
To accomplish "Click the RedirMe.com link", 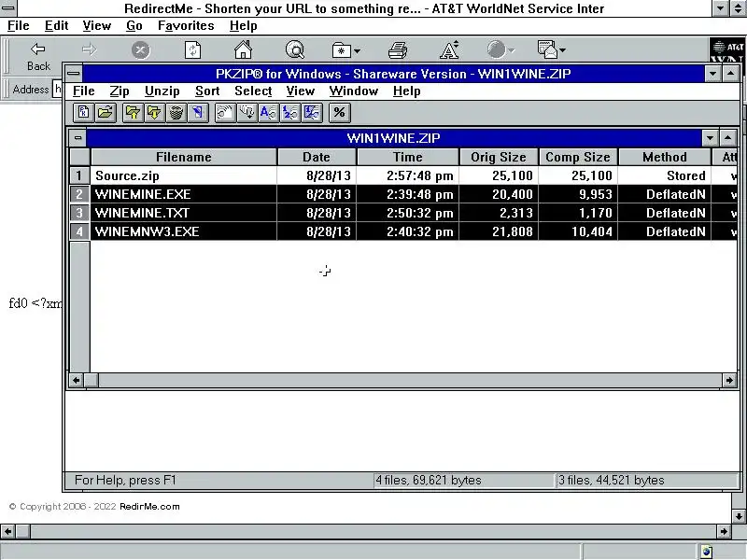I will 149,506.
